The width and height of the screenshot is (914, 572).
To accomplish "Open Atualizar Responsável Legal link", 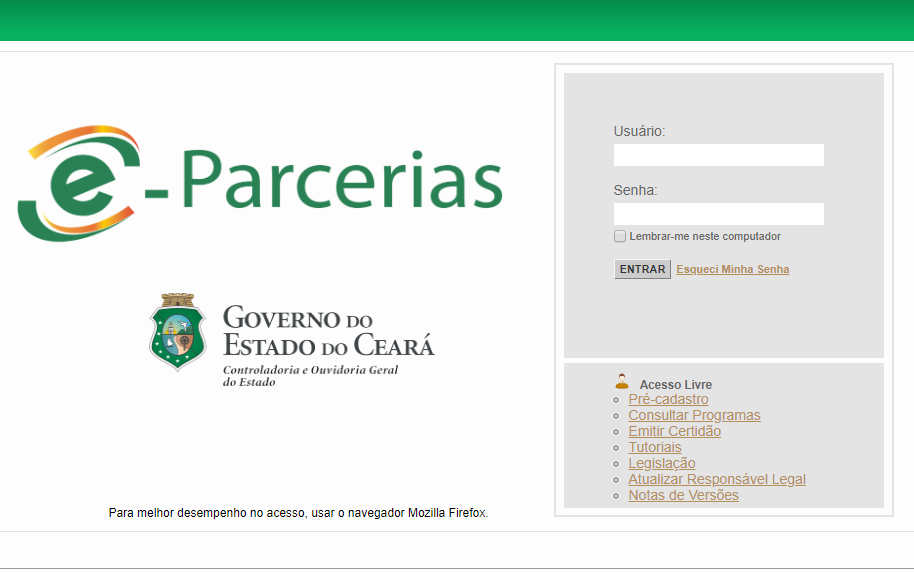I will pyautogui.click(x=716, y=480).
